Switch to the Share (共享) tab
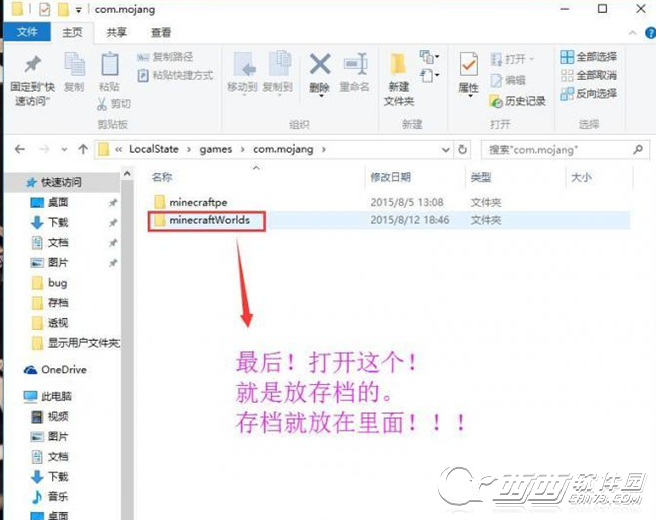The height and width of the screenshot is (520, 656). tap(116, 33)
